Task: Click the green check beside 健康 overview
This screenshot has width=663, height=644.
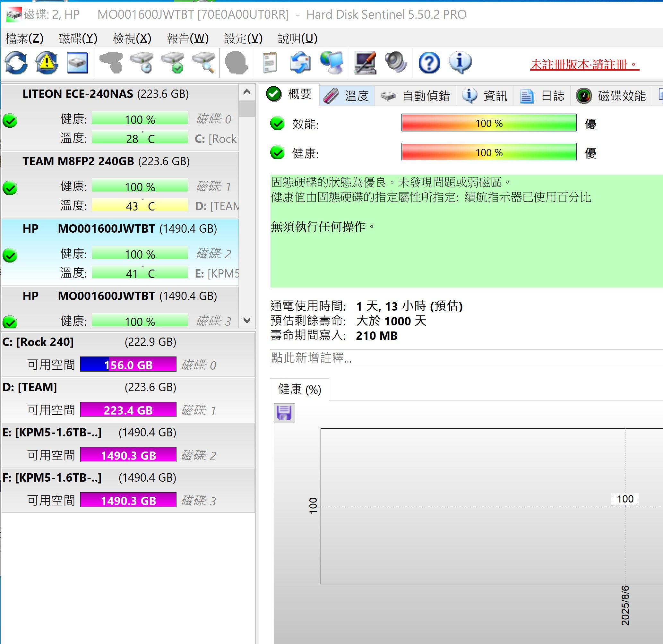Action: 277,152
